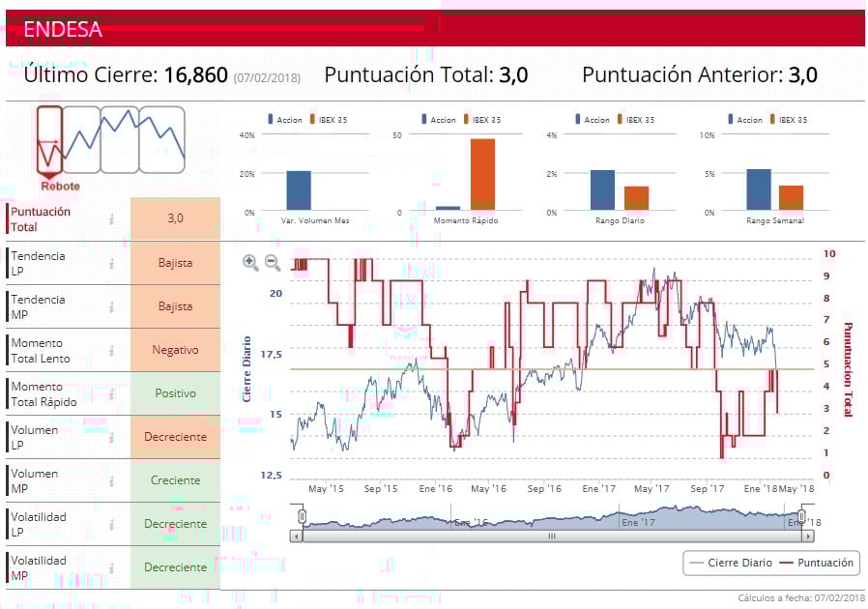Image resolution: width=868 pixels, height=609 pixels.
Task: Open chart icon in Volumen MP row
Action: (112, 481)
